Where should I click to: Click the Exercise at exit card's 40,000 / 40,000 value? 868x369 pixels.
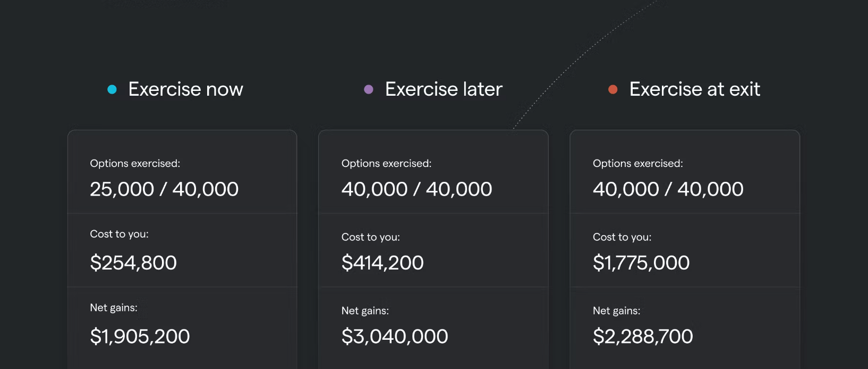668,189
